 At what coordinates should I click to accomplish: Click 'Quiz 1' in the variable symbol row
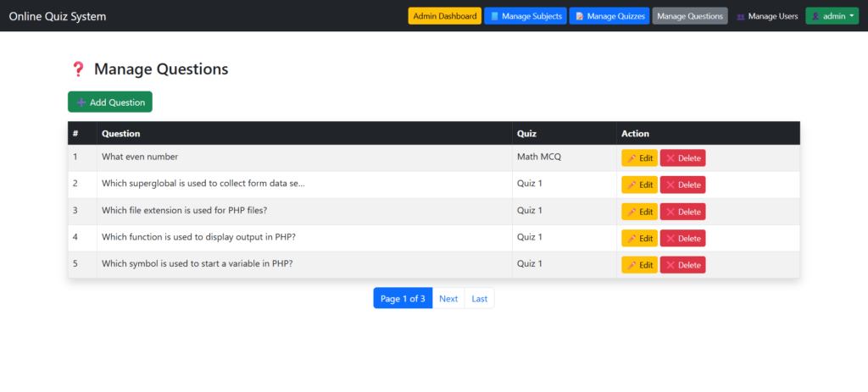tap(530, 263)
